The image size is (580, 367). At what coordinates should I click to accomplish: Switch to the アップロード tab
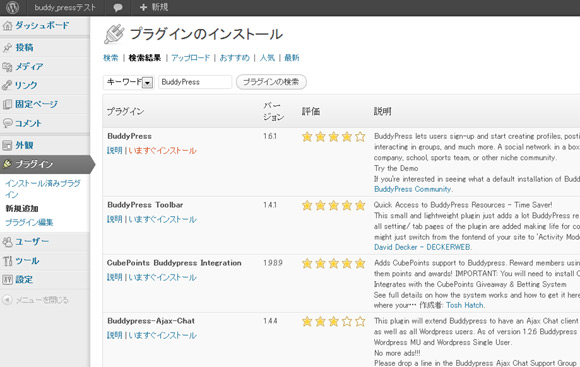190,58
